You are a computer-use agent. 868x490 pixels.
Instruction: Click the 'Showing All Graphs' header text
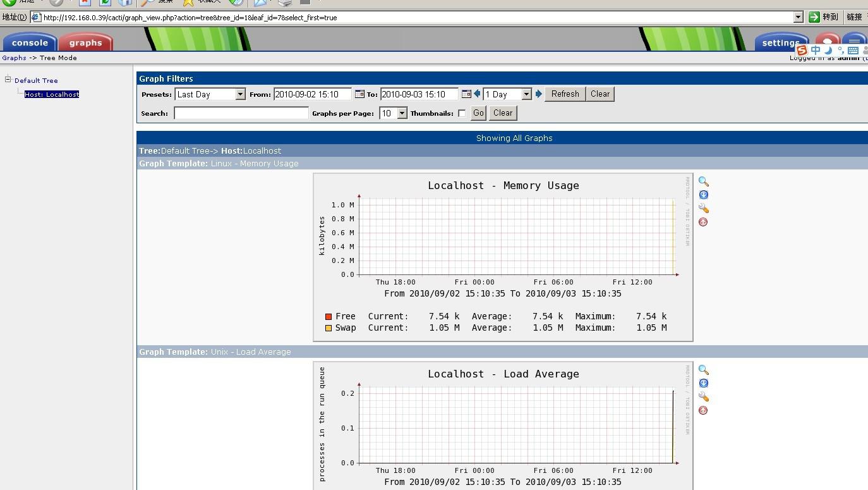click(514, 138)
